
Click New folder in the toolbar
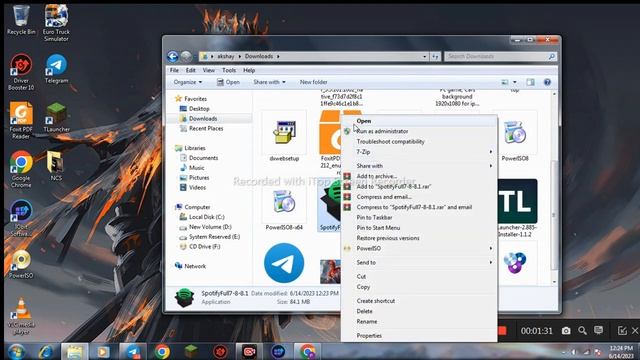pos(313,82)
